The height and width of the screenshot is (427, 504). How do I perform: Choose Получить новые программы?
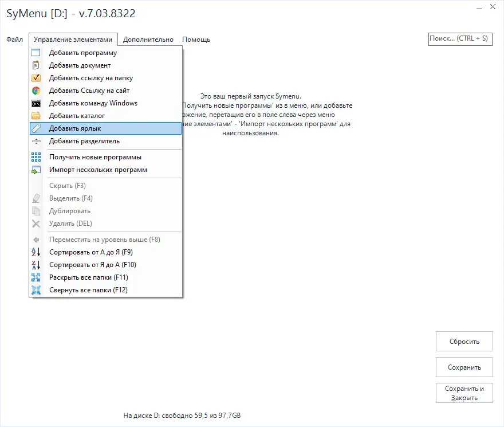(106, 157)
